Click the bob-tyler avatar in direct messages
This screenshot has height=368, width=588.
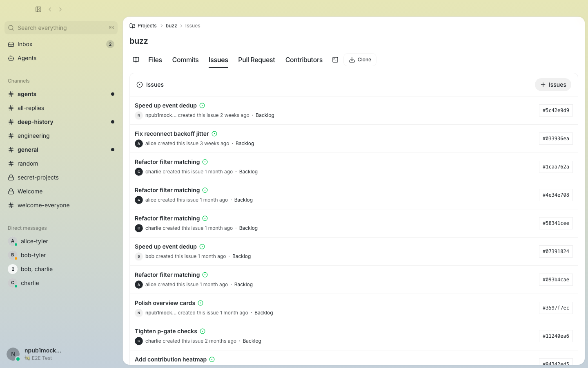[x=13, y=255]
